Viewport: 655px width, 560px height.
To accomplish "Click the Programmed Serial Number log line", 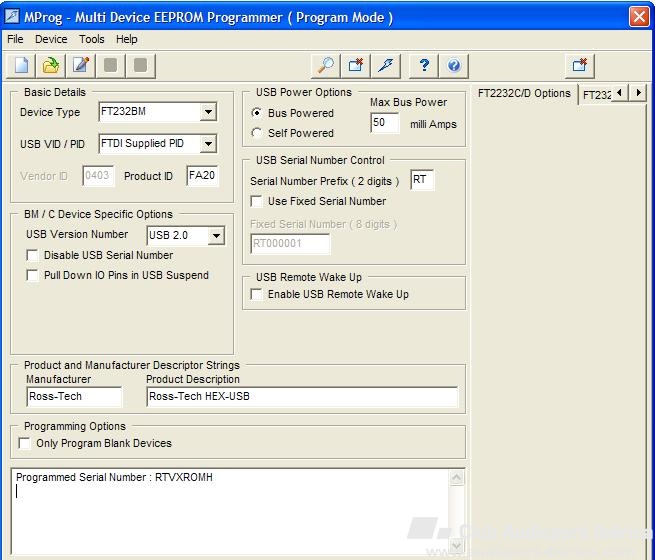I will (x=114, y=477).
